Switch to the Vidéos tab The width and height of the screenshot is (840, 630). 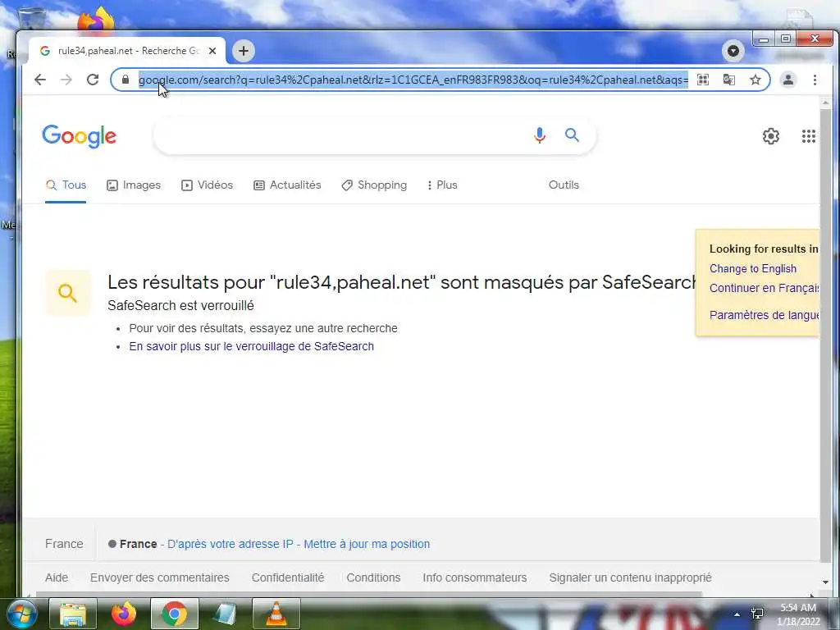pos(207,185)
